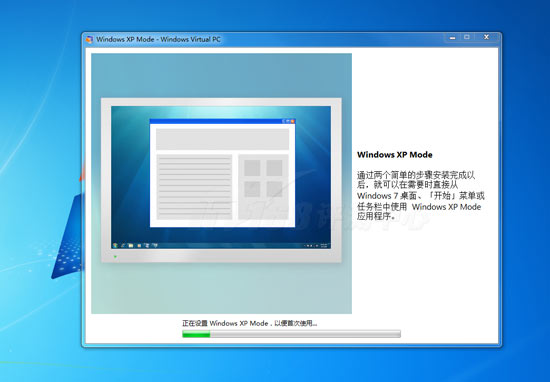Click the Start orb in the illustrated taskbar
Screen dimensions: 550x382
pos(115,246)
